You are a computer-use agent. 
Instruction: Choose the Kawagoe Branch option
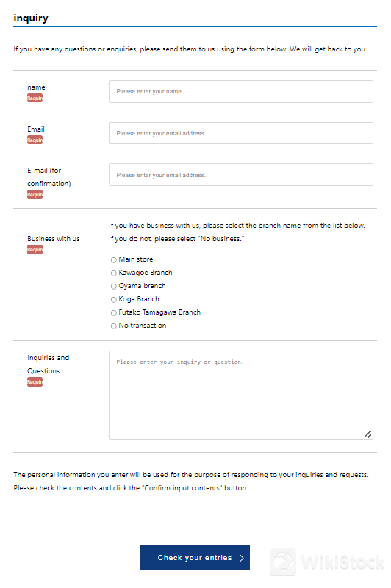tap(114, 273)
